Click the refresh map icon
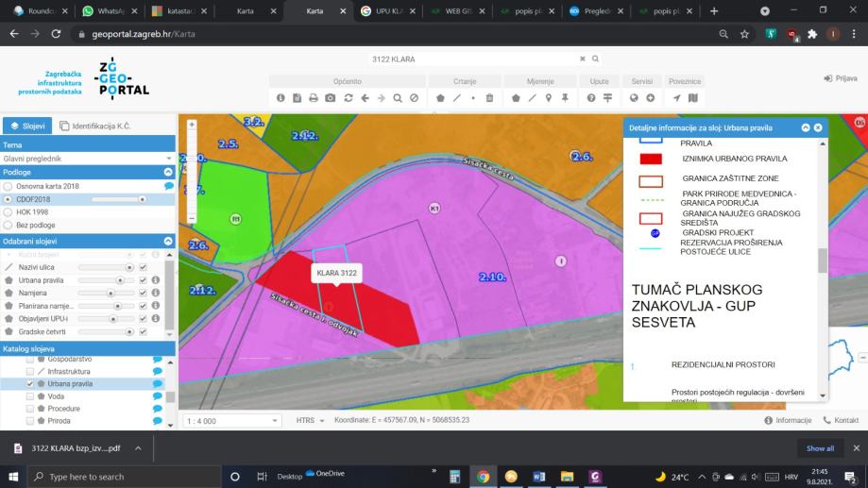 [348, 98]
